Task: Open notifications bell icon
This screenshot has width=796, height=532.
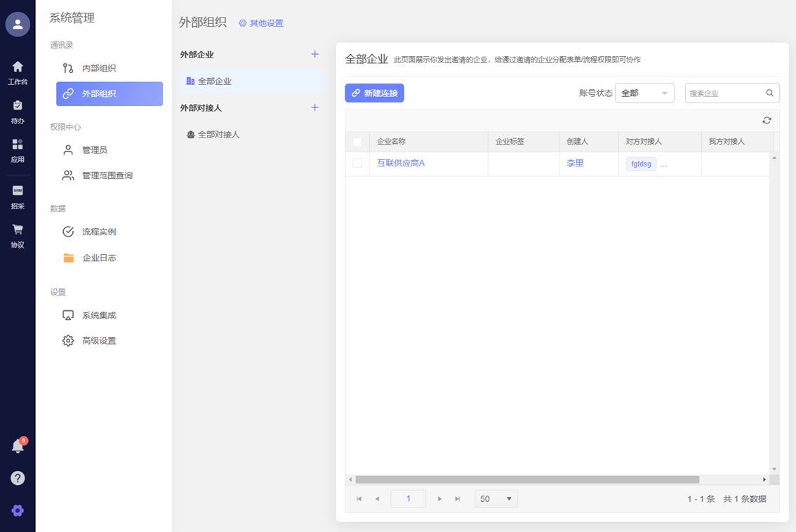Action: coord(18,446)
